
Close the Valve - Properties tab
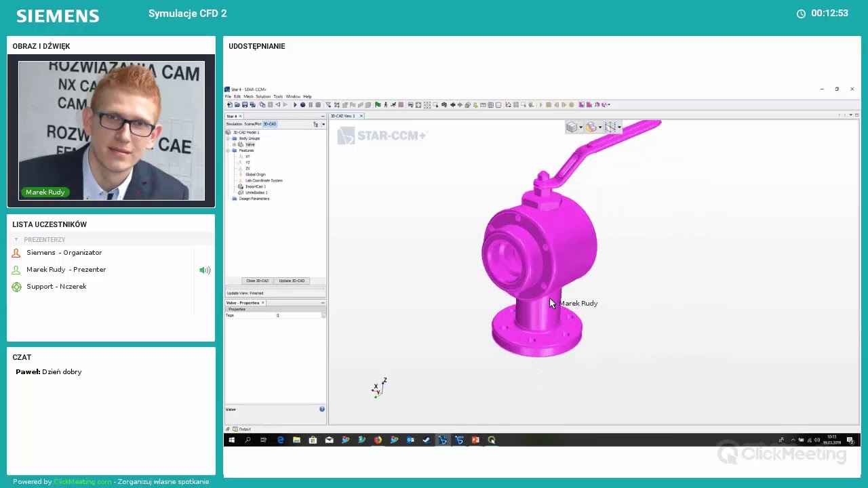[263, 303]
